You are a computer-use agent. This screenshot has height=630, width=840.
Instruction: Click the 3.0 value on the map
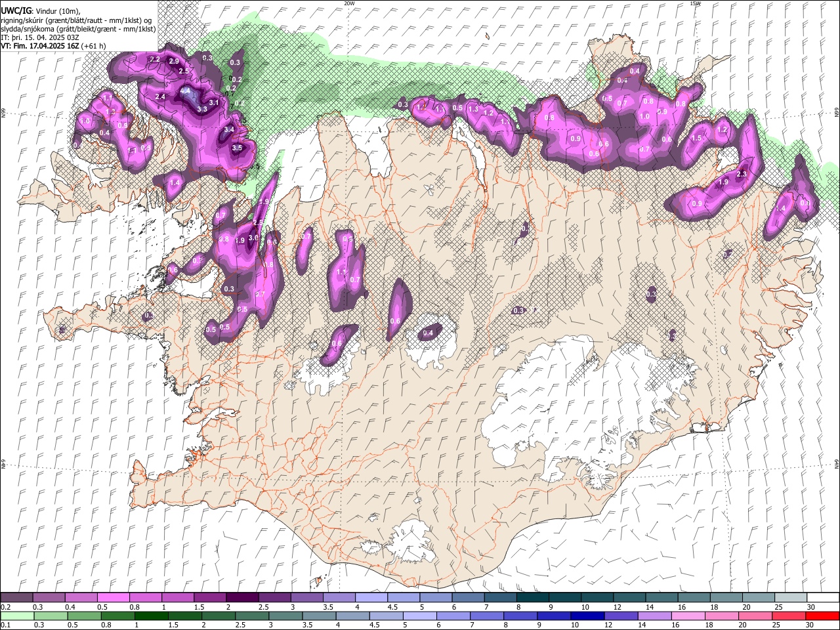254,238
